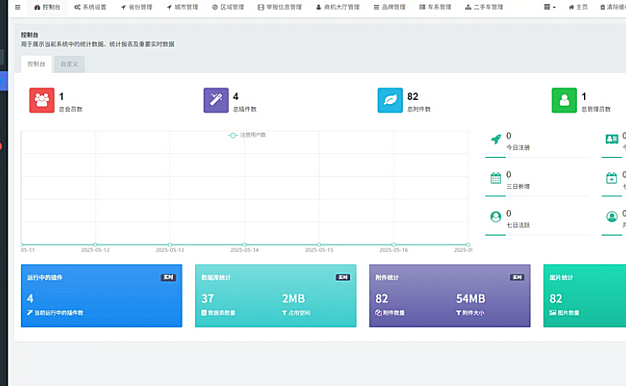Click the calendar-plus icon right of 三日新增

[x=612, y=178]
